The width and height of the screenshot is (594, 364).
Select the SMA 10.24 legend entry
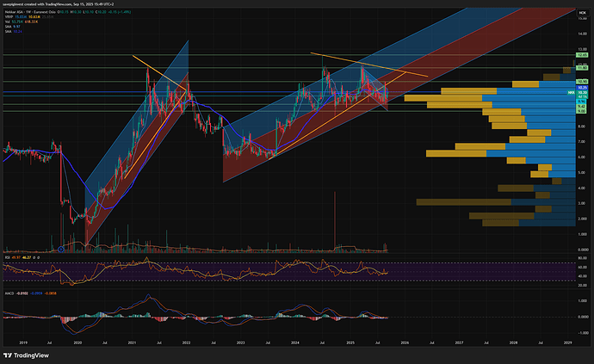(13, 32)
